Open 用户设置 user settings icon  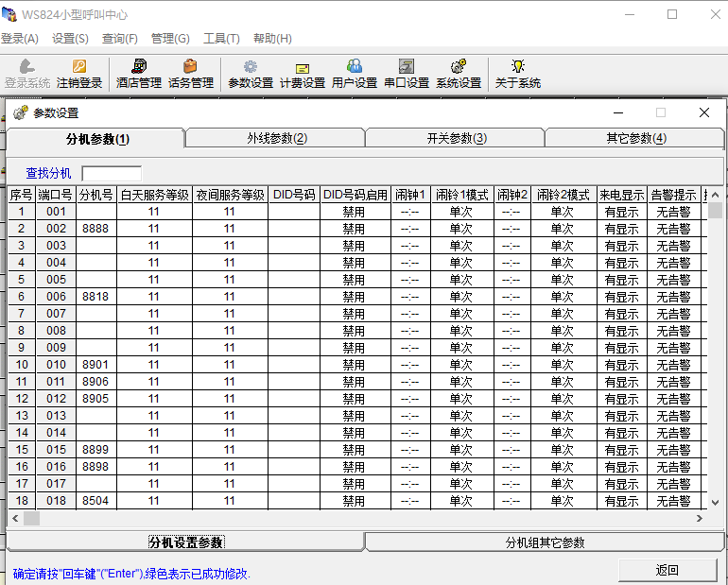pyautogui.click(x=355, y=67)
